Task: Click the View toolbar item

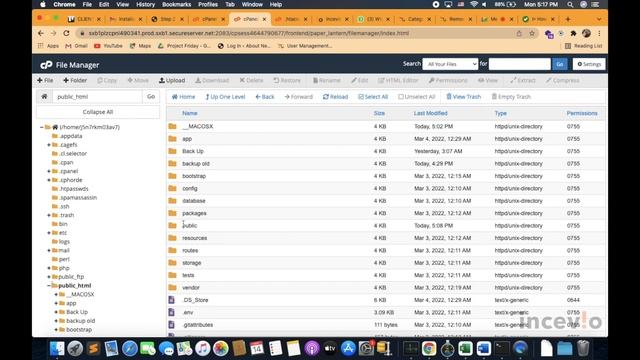Action: (488, 80)
